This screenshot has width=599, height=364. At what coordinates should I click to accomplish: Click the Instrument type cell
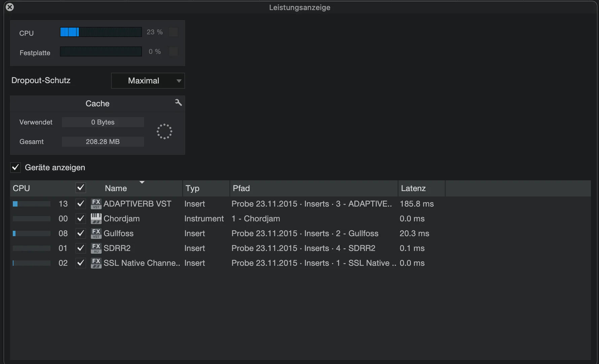204,219
